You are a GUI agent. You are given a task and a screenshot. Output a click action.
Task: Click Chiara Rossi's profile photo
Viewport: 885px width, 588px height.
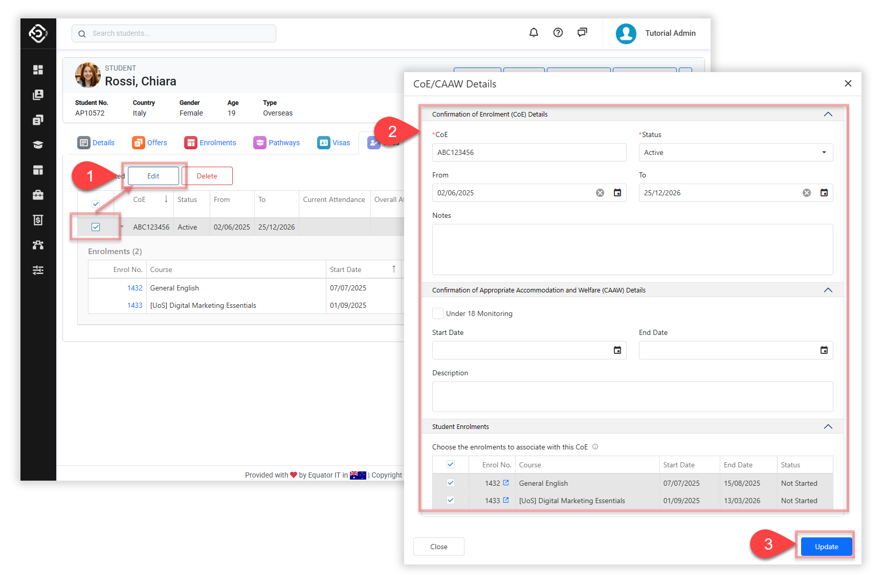click(x=87, y=75)
